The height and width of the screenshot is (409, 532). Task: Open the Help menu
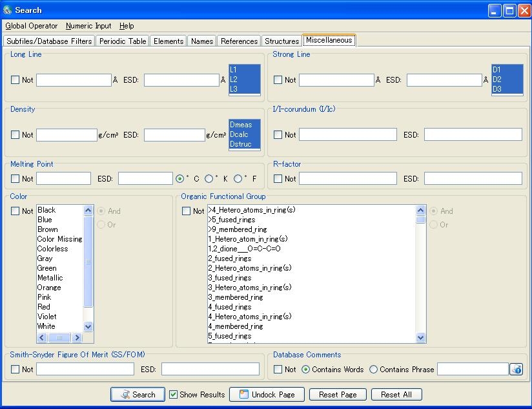tap(127, 26)
